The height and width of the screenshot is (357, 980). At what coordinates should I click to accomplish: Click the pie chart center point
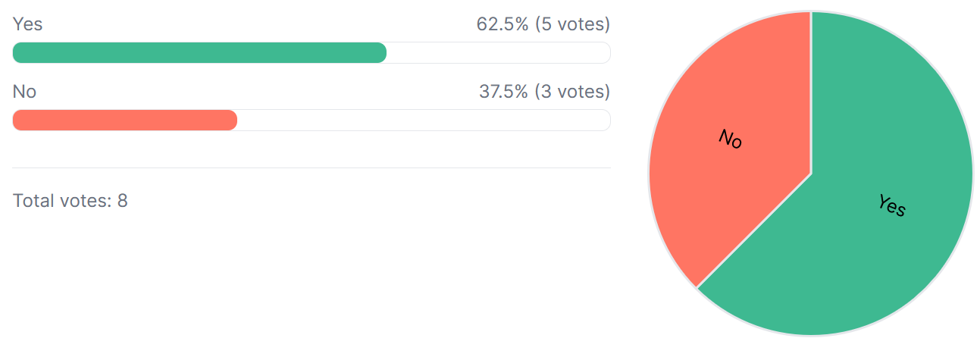point(811,174)
